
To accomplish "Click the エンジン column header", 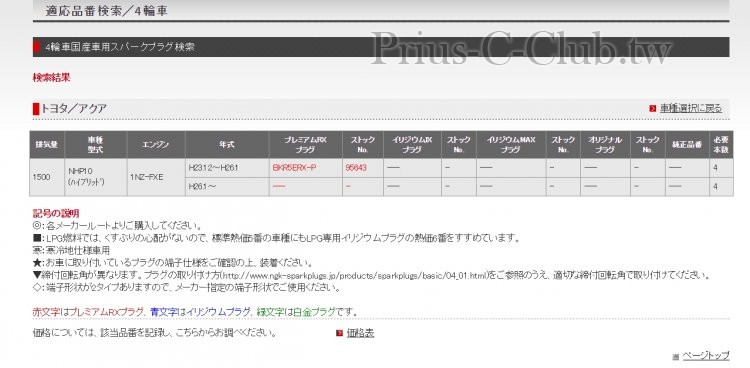I will click(156, 145).
